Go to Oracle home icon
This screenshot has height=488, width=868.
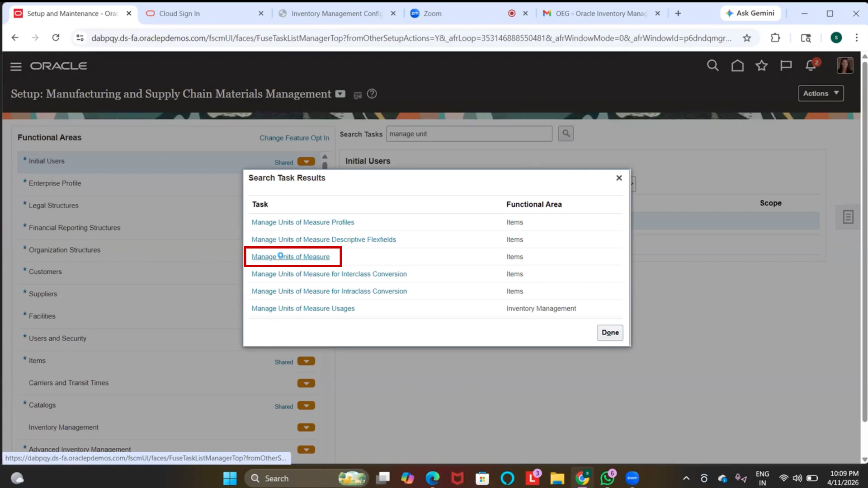tap(737, 66)
